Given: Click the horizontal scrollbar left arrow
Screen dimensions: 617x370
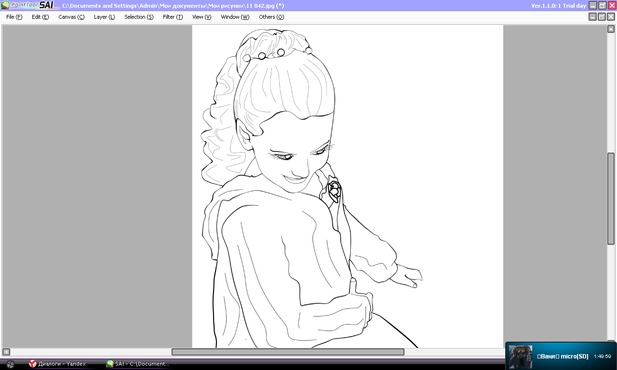Looking at the screenshot, I should (x=6, y=352).
